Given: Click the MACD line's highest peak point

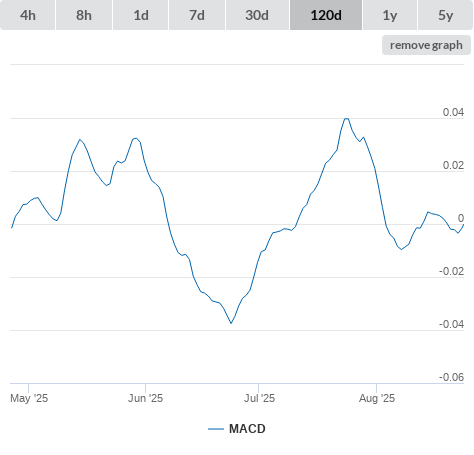Looking at the screenshot, I should (347, 119).
